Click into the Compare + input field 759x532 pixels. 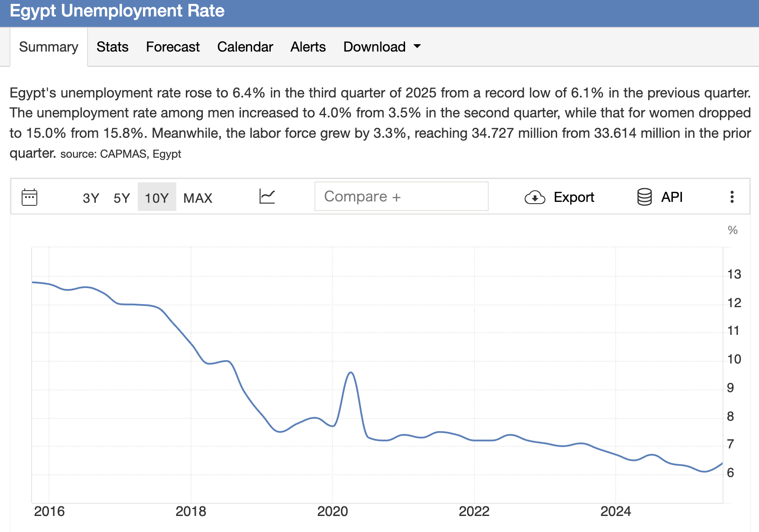pos(401,197)
